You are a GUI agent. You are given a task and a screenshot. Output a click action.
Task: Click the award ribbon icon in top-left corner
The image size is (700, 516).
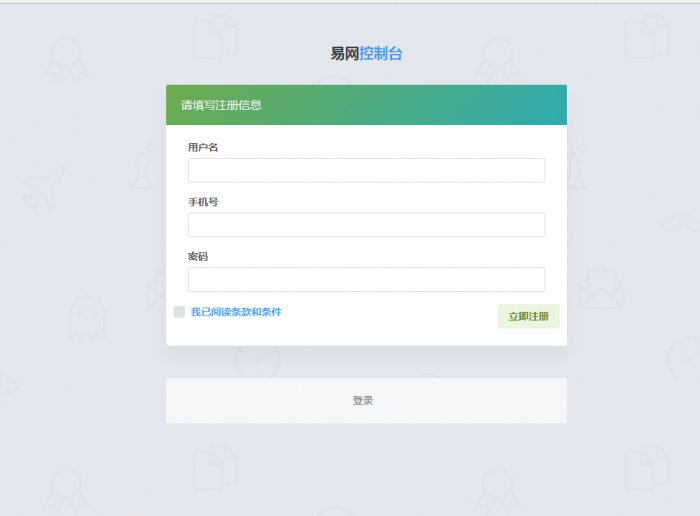[x=65, y=60]
